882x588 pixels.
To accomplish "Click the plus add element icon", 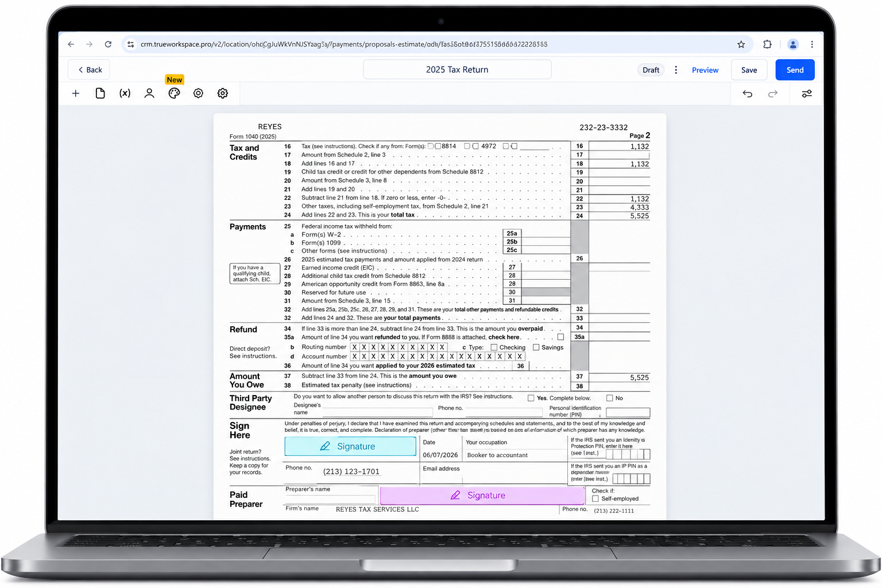I will click(76, 93).
